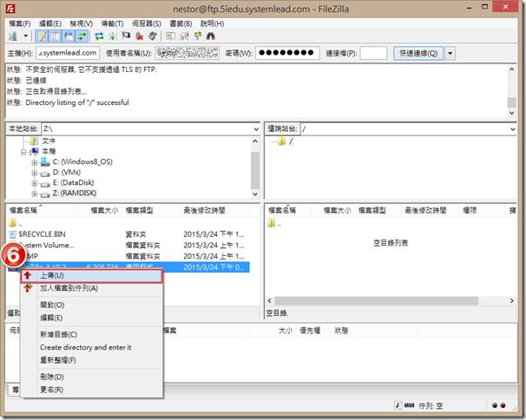Viewport: 526px width, 420px height.
Task: Open the Site Manager dropdown arrow
Action: click(x=25, y=36)
